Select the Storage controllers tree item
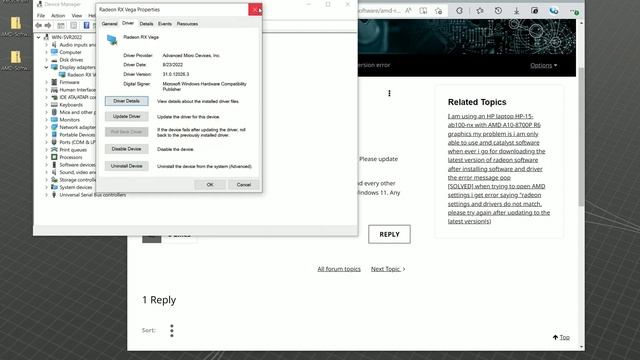The width and height of the screenshot is (640, 360). click(x=73, y=180)
